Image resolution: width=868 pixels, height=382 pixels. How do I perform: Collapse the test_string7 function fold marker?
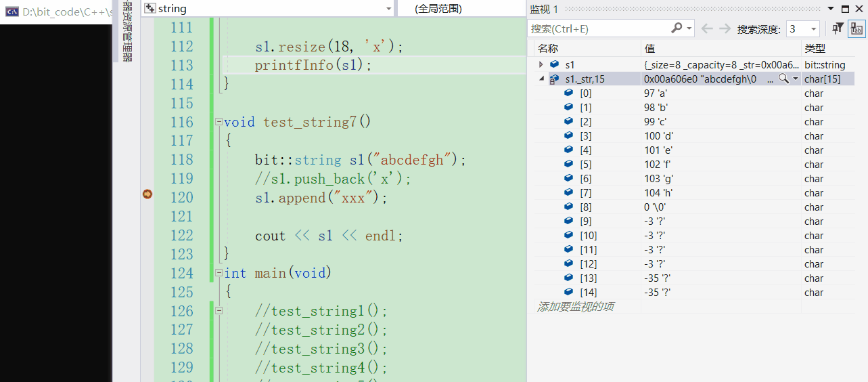pyautogui.click(x=219, y=122)
